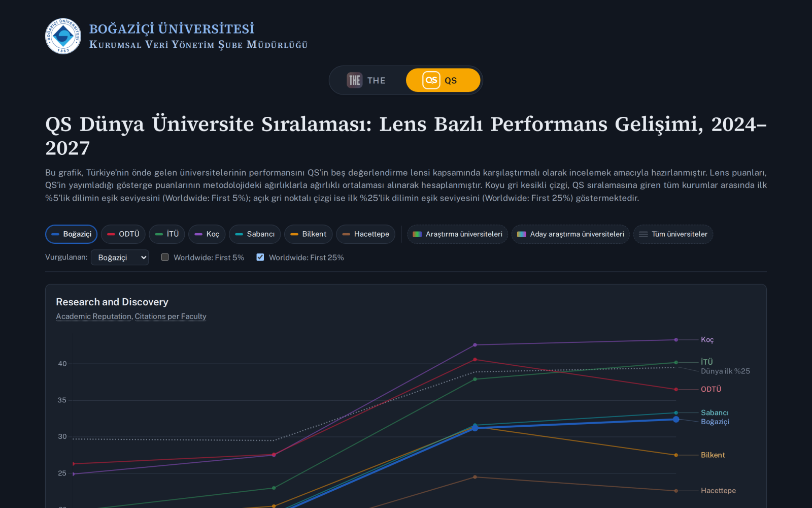Enable the Worldwide: First 5% checkbox
The image size is (812, 508).
click(x=165, y=257)
